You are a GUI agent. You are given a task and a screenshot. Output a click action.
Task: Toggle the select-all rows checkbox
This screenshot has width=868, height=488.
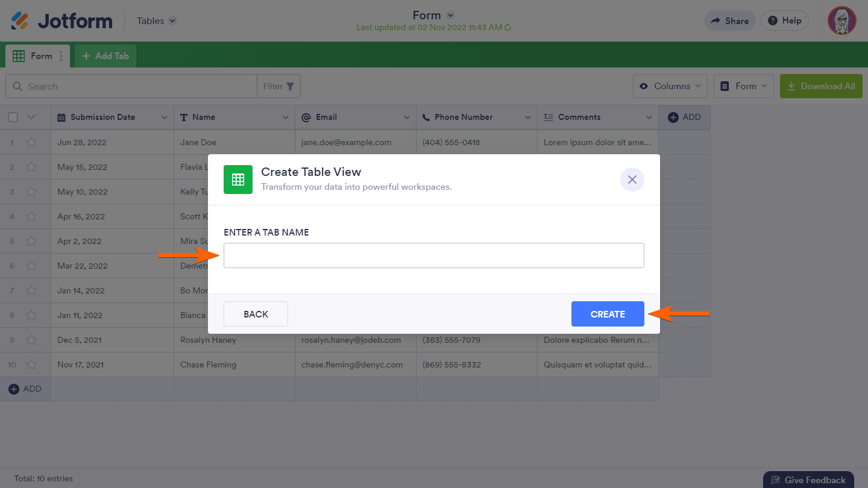coord(13,117)
